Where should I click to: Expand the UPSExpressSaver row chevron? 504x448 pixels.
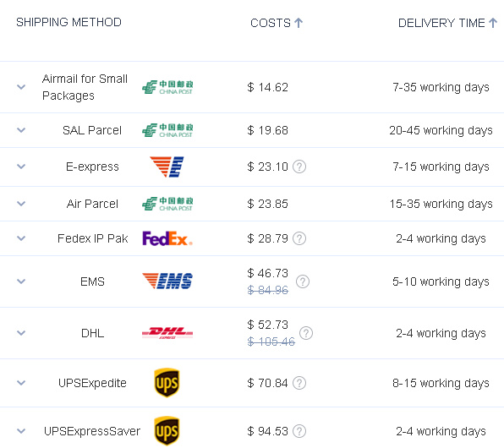(21, 431)
